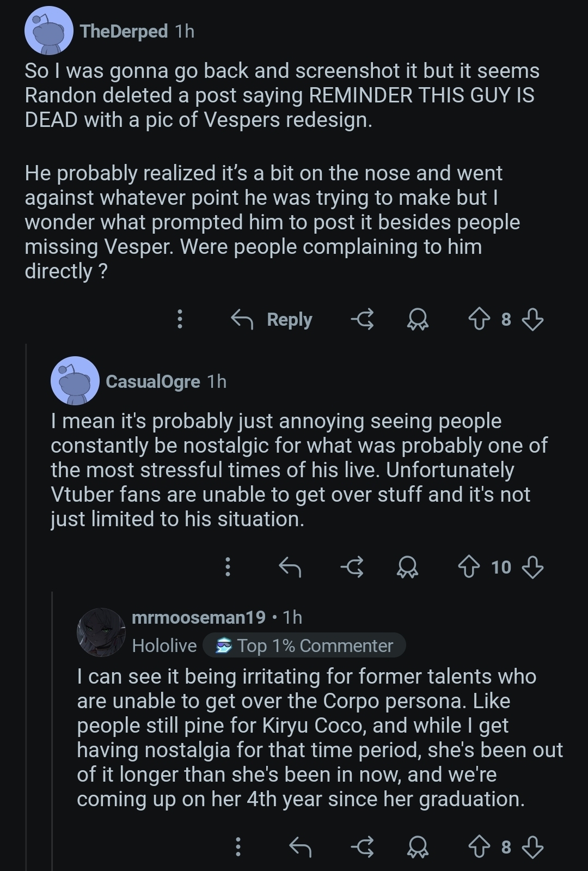Downvote TheDerped's comment
588x871 pixels.
click(x=532, y=319)
